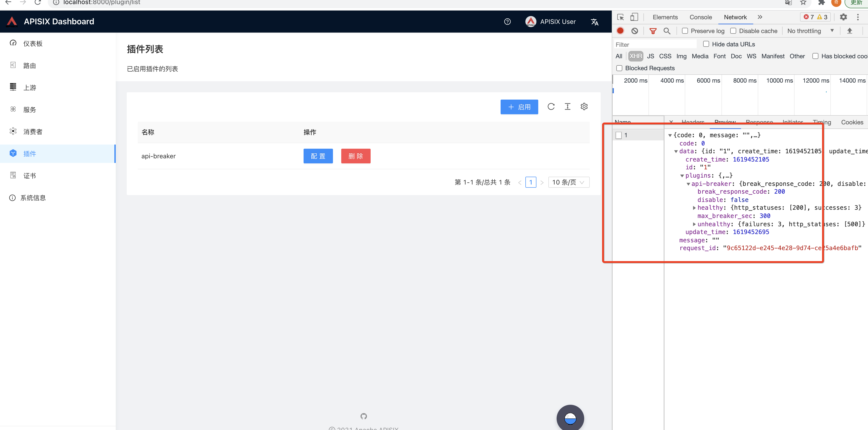Open the 路由 sidebar menu item

click(x=30, y=66)
